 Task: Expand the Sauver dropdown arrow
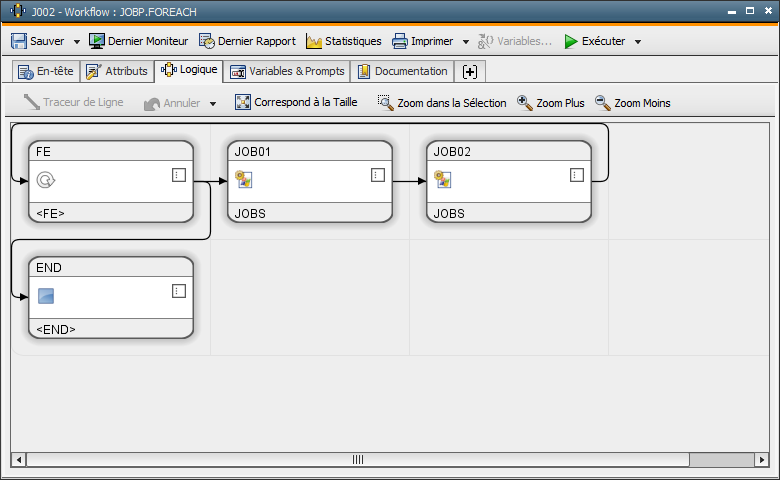[77, 42]
